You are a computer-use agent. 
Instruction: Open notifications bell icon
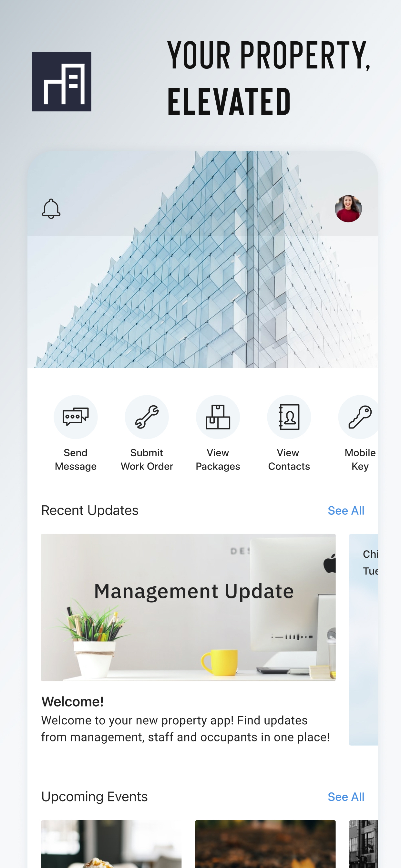(x=51, y=209)
